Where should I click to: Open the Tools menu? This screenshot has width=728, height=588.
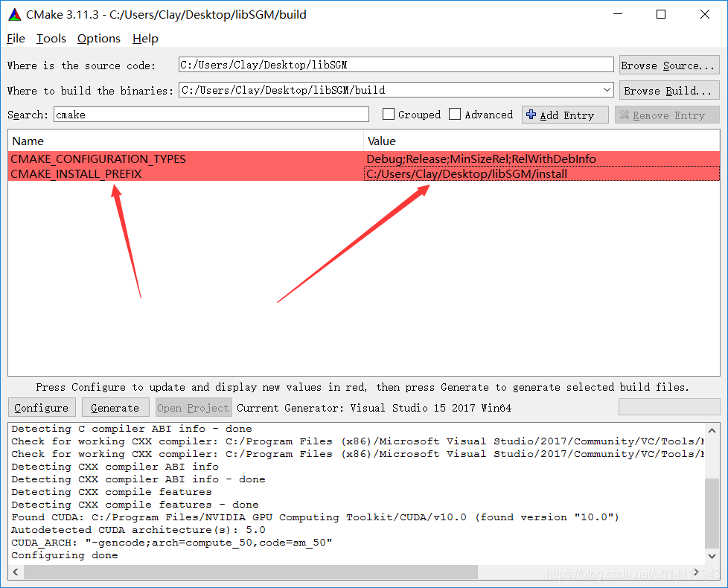click(x=51, y=39)
